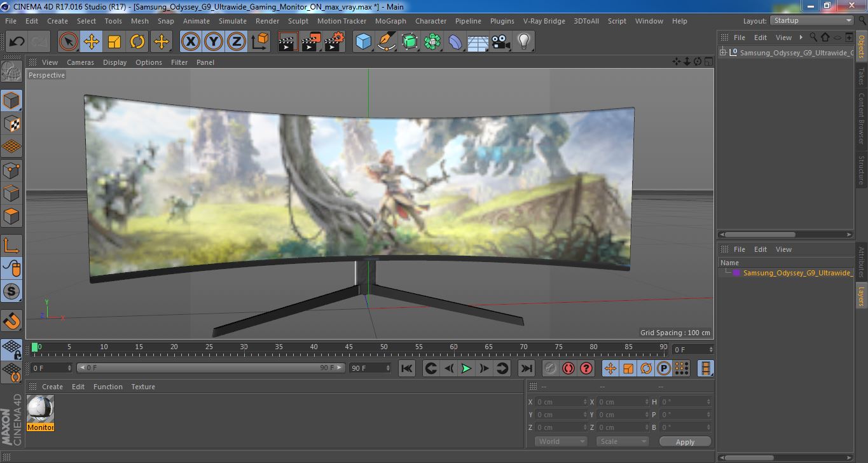Image resolution: width=868 pixels, height=463 pixels.
Task: Click Record Active Objects button
Action: pyautogui.click(x=551, y=368)
